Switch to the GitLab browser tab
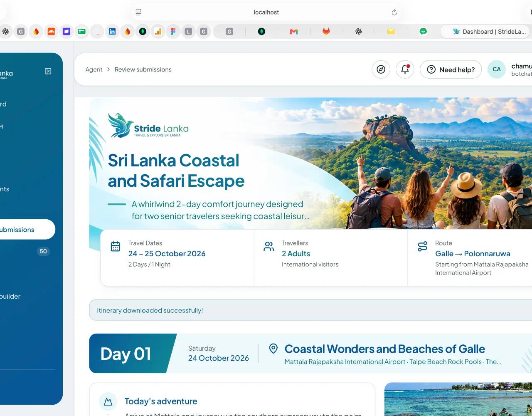This screenshot has height=416, width=532. coord(326,32)
